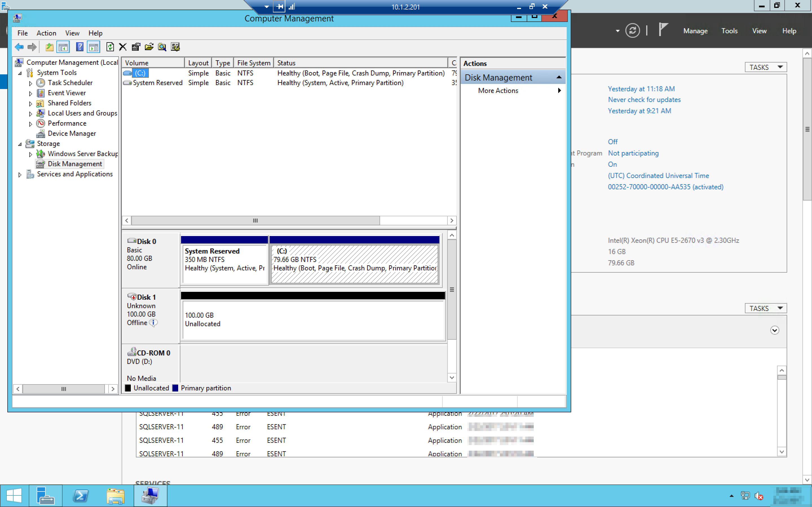This screenshot has width=812, height=507.
Task: Open PowerShell from the taskbar
Action: tap(81, 496)
